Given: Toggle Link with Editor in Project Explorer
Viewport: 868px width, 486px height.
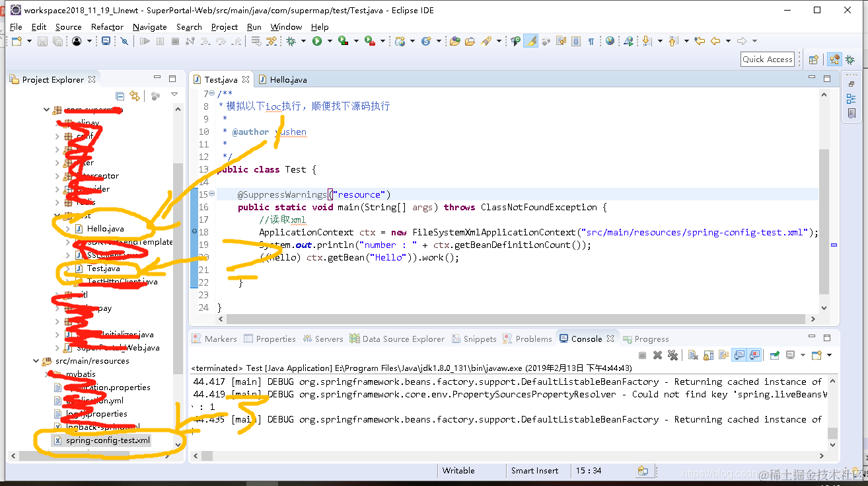Looking at the screenshot, I should tap(135, 96).
